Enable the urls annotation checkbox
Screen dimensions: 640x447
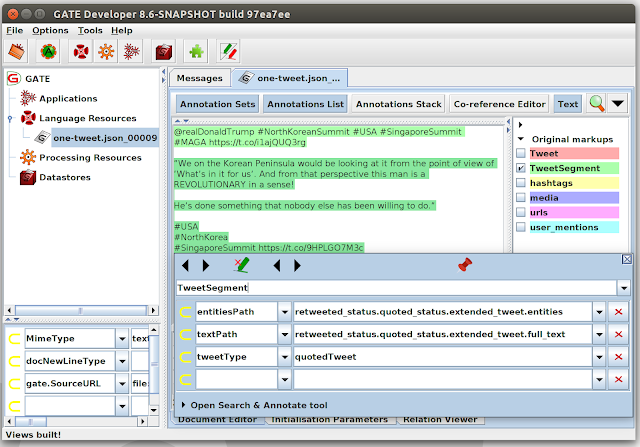(x=521, y=212)
